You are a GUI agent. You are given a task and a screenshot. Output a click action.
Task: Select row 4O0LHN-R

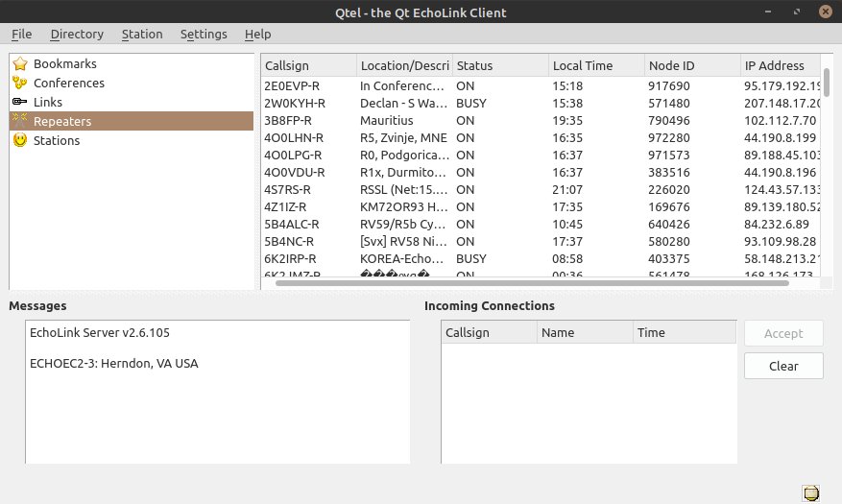click(541, 137)
